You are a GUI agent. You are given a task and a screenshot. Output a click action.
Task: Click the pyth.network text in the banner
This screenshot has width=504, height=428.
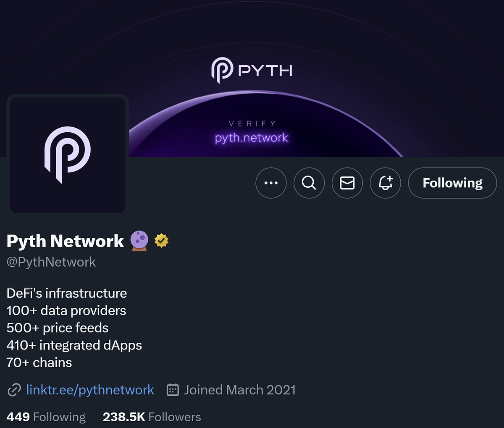[x=251, y=137]
